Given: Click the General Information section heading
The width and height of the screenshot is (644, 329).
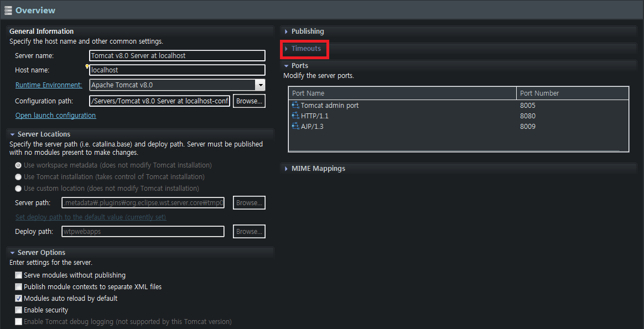Looking at the screenshot, I should 41,31.
